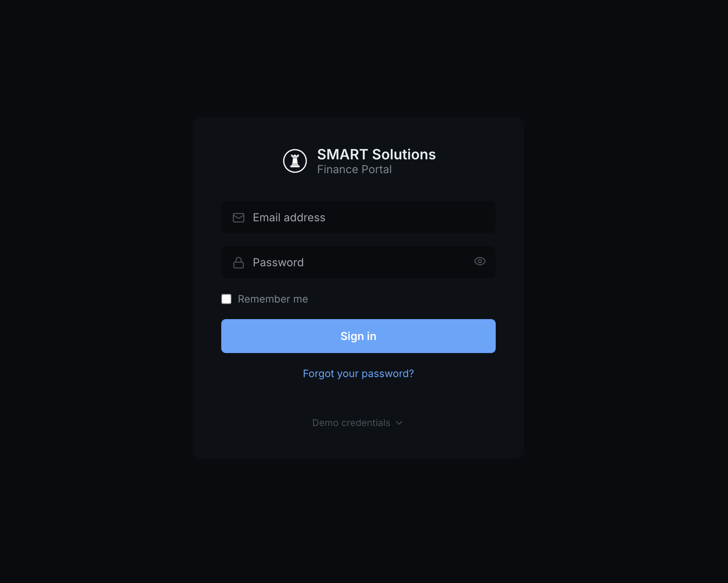Click the Password placeholder text
The height and width of the screenshot is (583, 728).
tap(278, 262)
